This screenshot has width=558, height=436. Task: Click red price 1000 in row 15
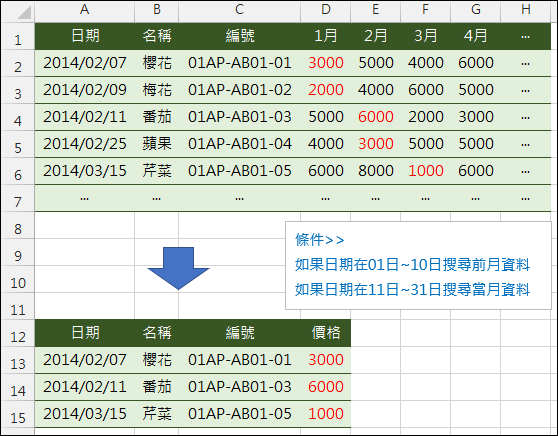326,414
